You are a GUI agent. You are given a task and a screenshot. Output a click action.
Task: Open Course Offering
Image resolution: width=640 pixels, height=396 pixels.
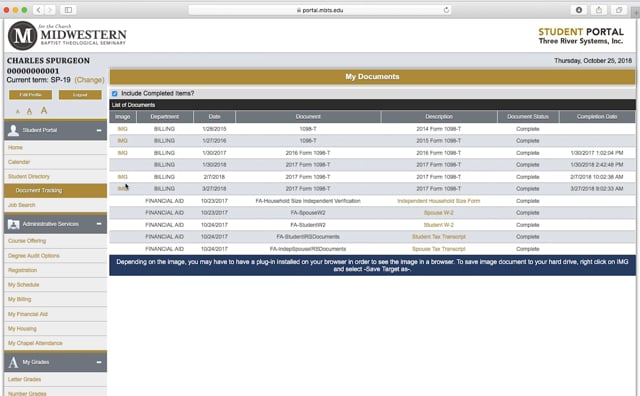[27, 241]
